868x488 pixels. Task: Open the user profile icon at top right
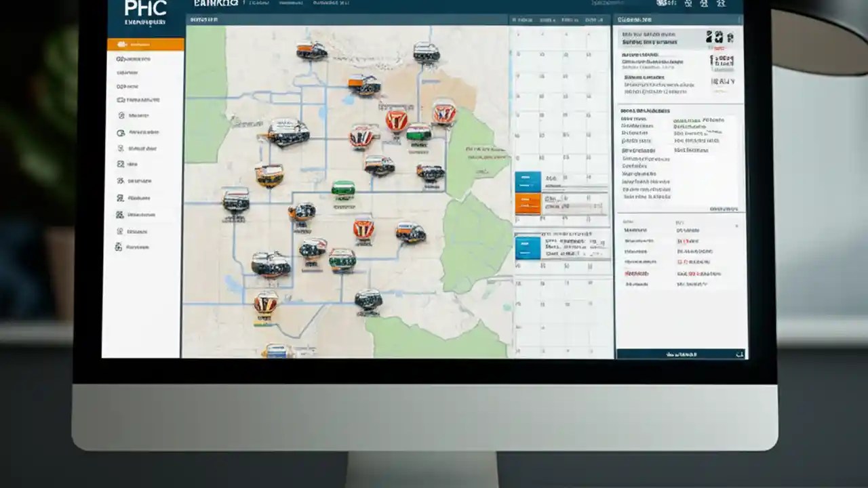click(x=720, y=5)
